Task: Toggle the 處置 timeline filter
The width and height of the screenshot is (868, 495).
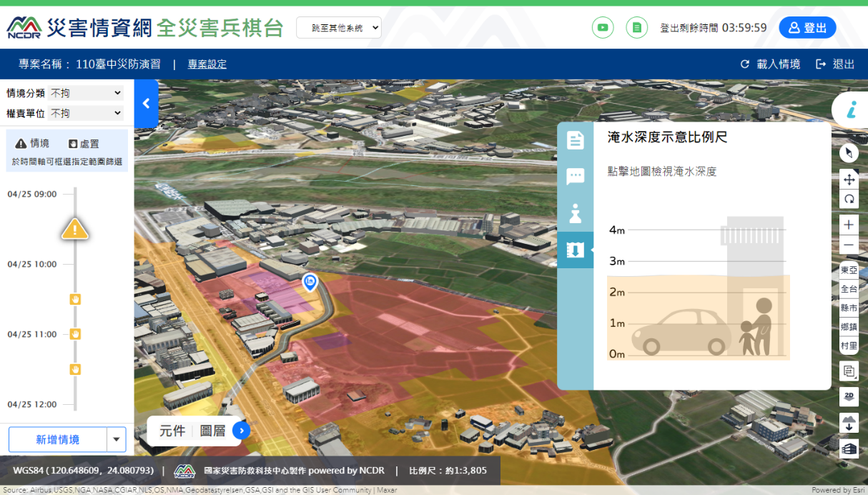Action: (x=83, y=143)
